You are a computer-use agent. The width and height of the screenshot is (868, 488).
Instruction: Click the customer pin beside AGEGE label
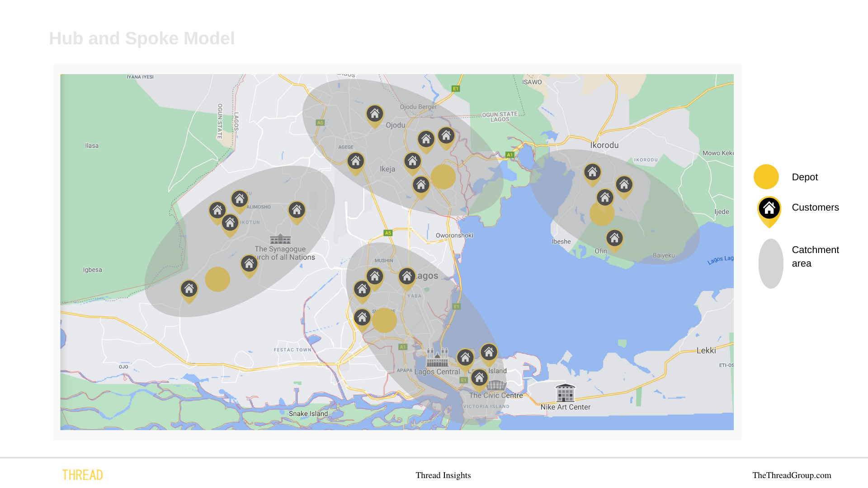356,162
